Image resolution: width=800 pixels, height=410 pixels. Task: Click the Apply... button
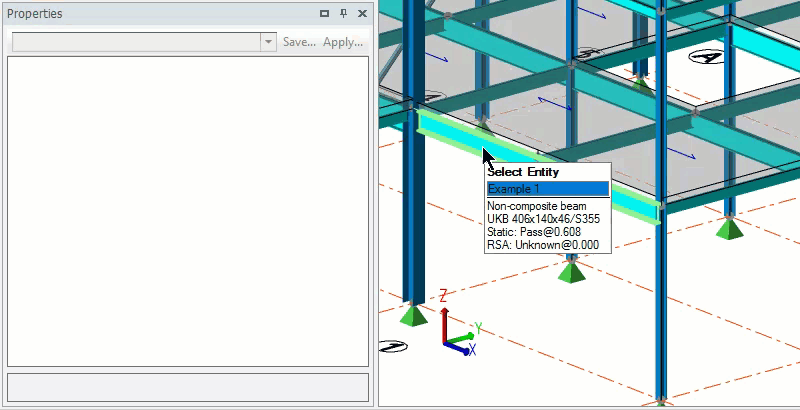(343, 42)
